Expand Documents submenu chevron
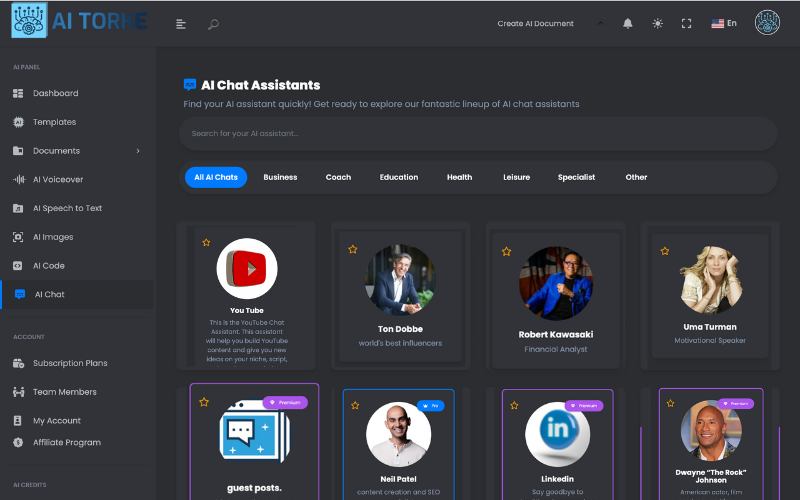This screenshot has height=500, width=800. coord(138,151)
